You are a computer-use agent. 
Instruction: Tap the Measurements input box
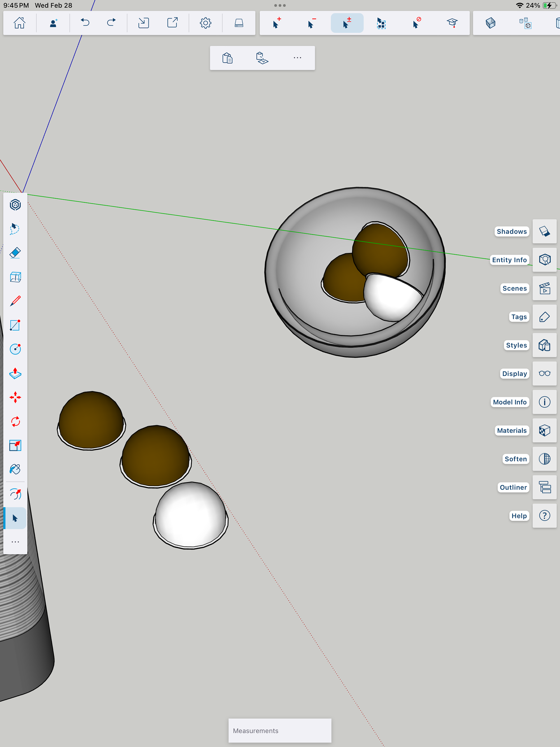pyautogui.click(x=280, y=730)
